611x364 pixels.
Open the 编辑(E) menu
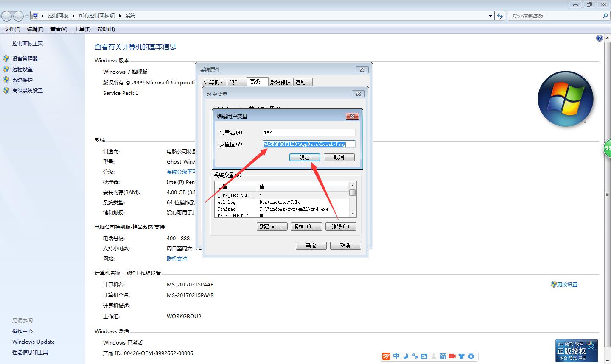tap(35, 29)
